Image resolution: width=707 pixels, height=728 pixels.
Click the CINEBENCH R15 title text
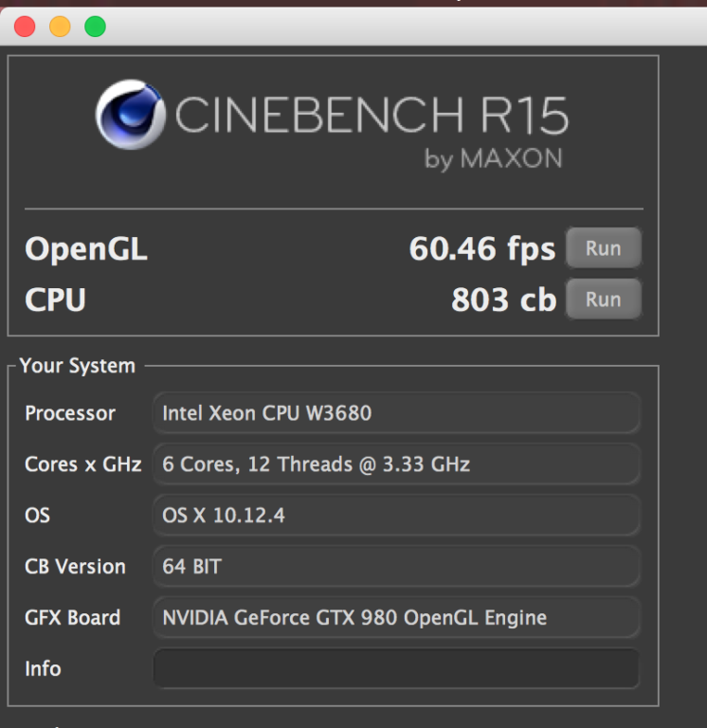point(372,115)
